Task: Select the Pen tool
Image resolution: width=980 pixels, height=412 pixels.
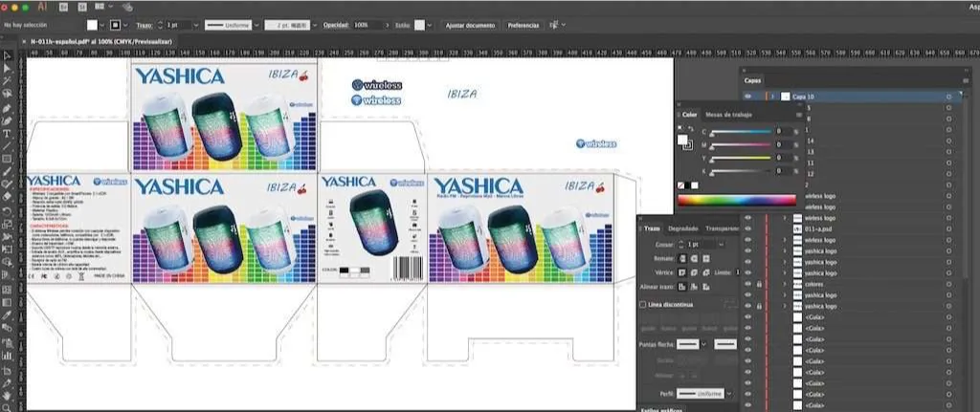Action: pyautogui.click(x=8, y=107)
